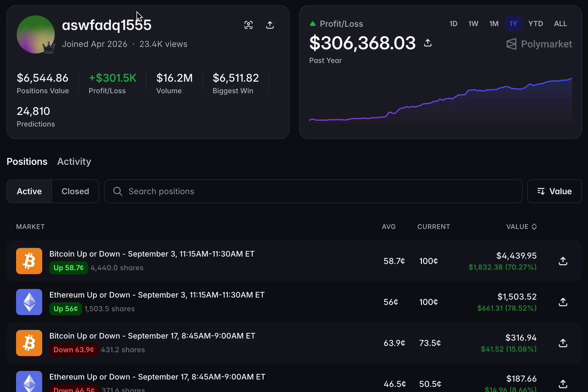Select the 1M time range
Image resolution: width=588 pixels, height=392 pixels.
click(494, 23)
